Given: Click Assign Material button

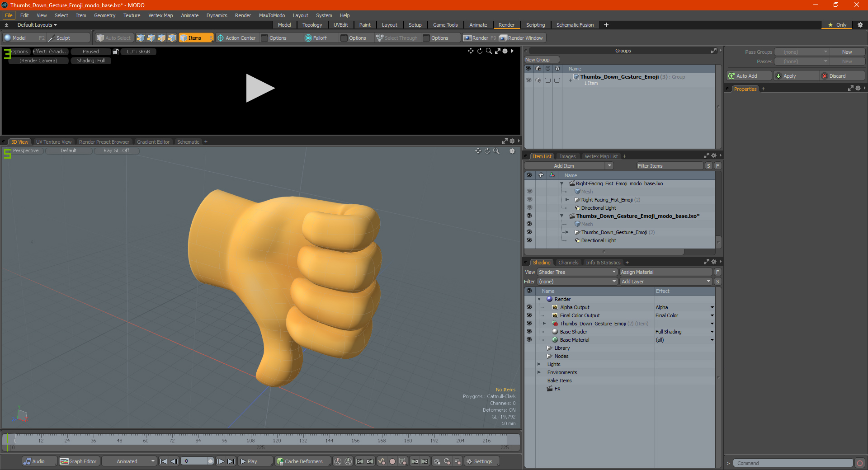Looking at the screenshot, I should pos(666,272).
